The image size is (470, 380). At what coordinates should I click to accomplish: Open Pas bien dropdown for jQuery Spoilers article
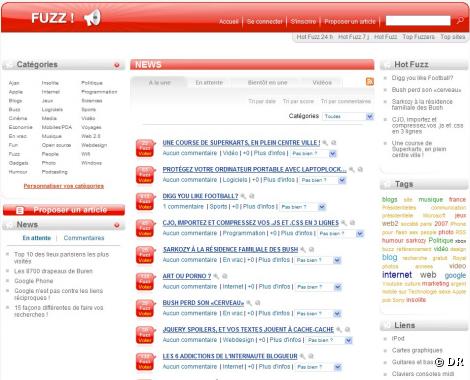329,340
